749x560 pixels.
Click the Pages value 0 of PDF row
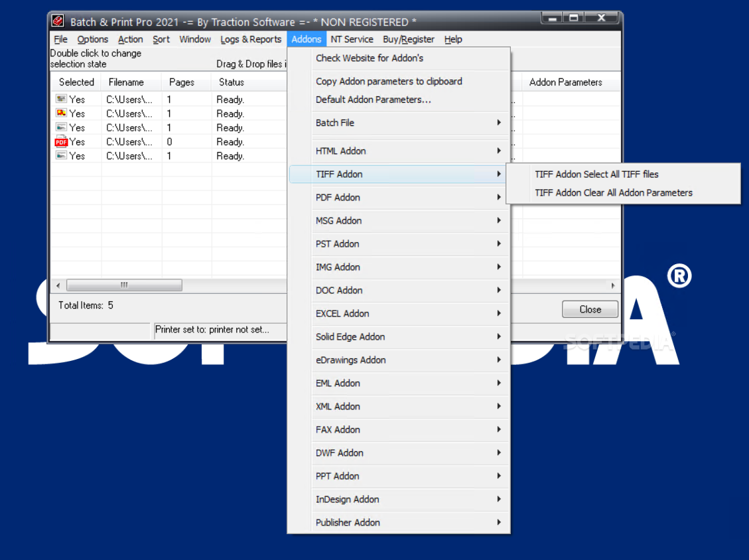point(169,142)
